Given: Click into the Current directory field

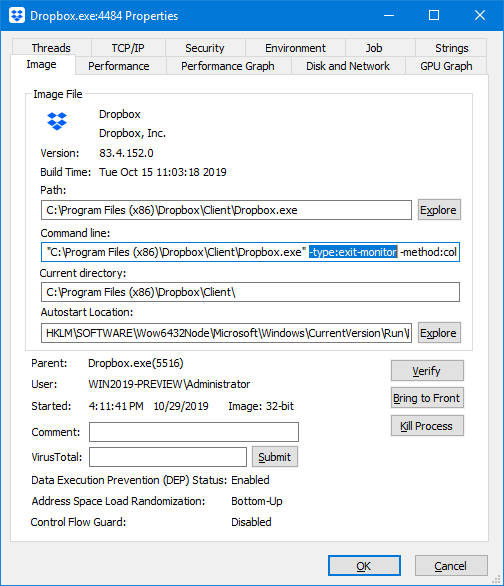Looking at the screenshot, I should [x=250, y=292].
